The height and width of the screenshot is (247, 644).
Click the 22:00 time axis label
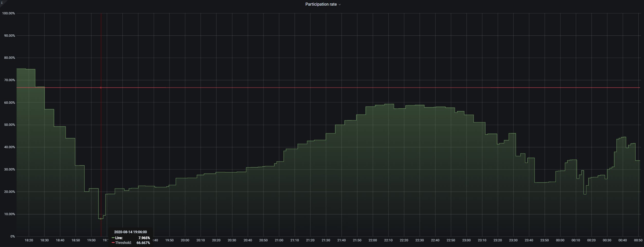[373, 240]
